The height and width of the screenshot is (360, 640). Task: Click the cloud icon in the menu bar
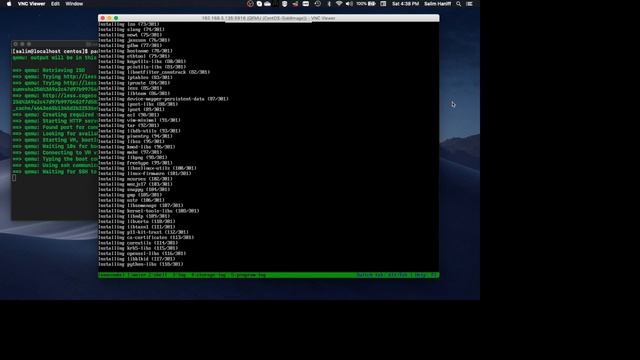pos(267,4)
